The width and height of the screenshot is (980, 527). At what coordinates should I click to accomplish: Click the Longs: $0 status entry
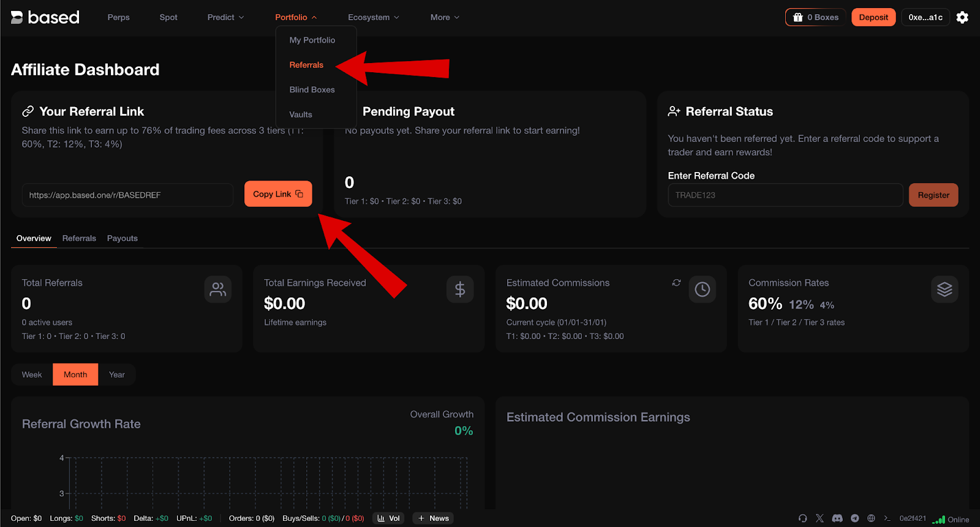coord(66,518)
